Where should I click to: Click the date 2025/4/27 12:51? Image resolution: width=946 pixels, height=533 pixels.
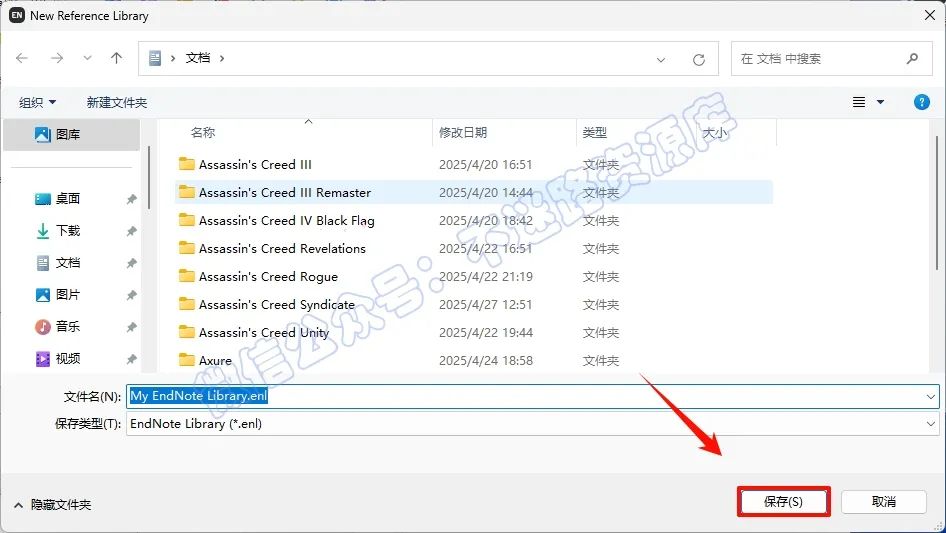[486, 305]
